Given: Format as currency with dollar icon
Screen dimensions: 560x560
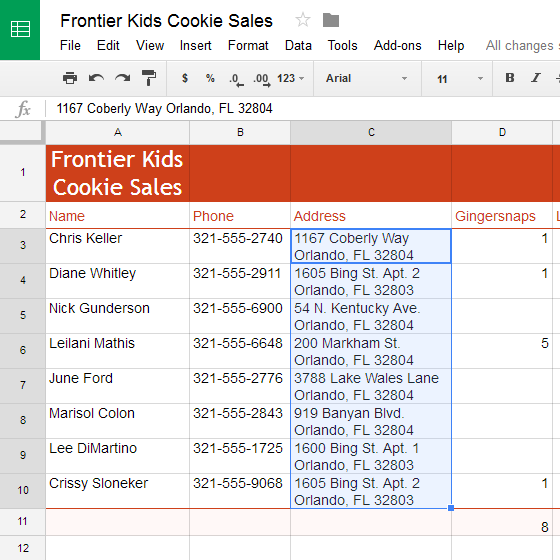Looking at the screenshot, I should (x=185, y=78).
